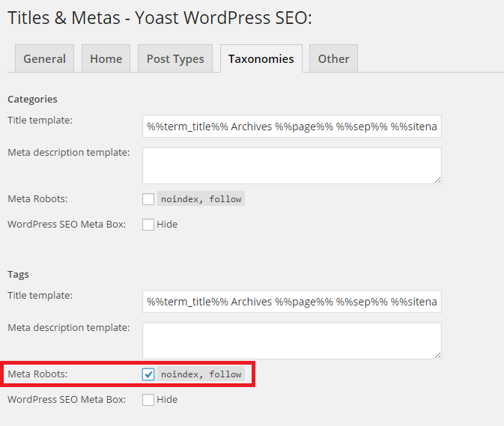This screenshot has width=504, height=426.
Task: Focus the Tags meta description textarea
Action: click(292, 341)
